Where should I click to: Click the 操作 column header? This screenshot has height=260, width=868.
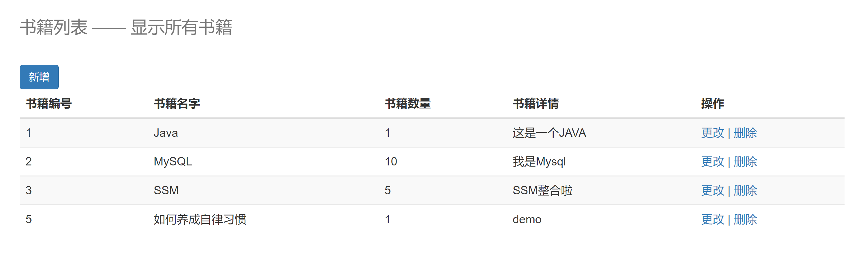tap(713, 104)
